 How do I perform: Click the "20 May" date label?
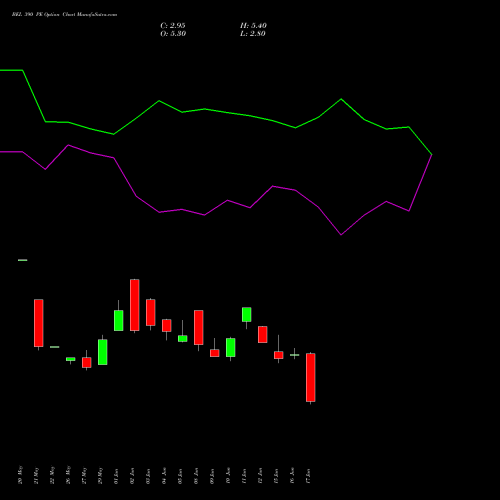(21, 475)
